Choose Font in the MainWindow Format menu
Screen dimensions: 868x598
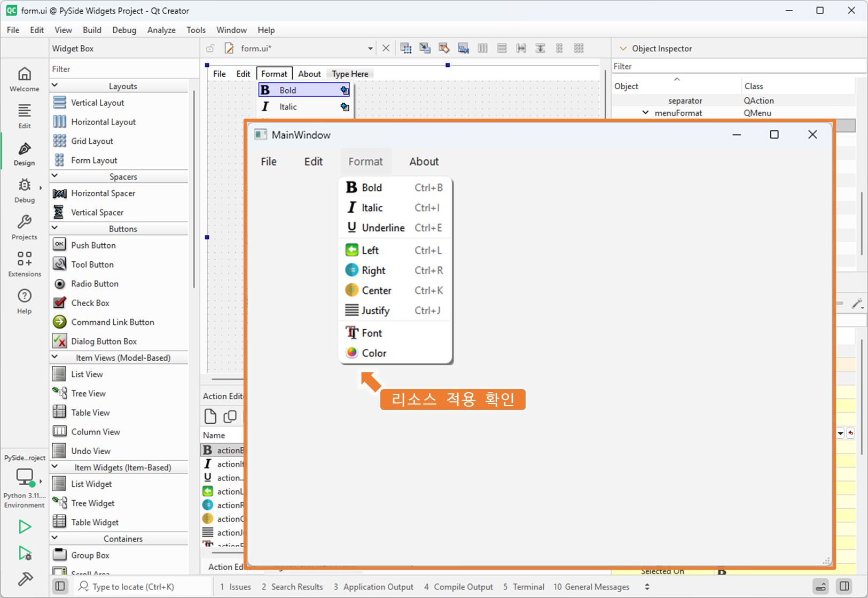coord(395,333)
